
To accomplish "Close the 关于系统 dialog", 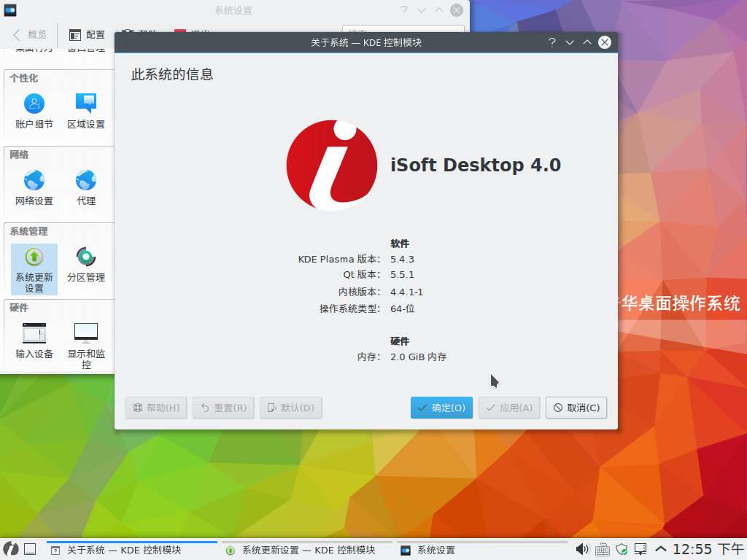I will 605,42.
